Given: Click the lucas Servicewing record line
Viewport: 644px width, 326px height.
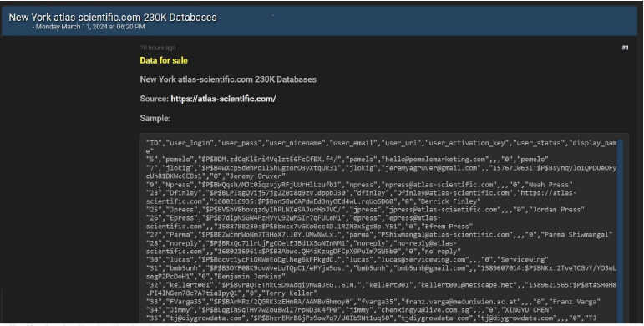Looking at the screenshot, I should coord(347,260).
